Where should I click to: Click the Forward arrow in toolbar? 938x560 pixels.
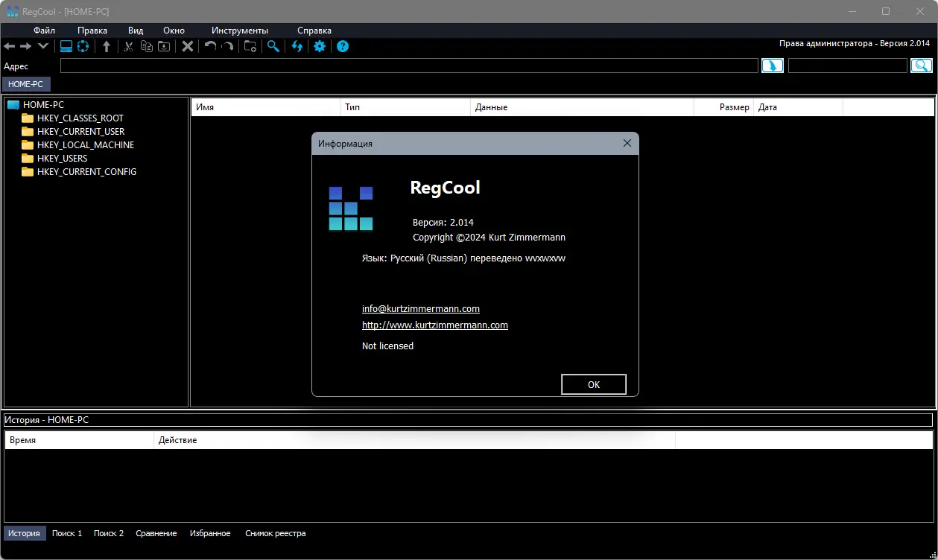coord(25,46)
